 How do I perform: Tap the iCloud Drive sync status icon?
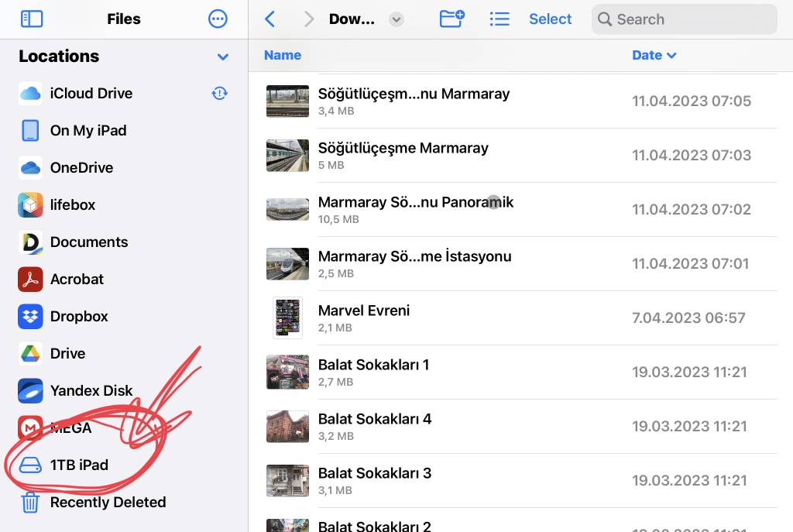(220, 94)
